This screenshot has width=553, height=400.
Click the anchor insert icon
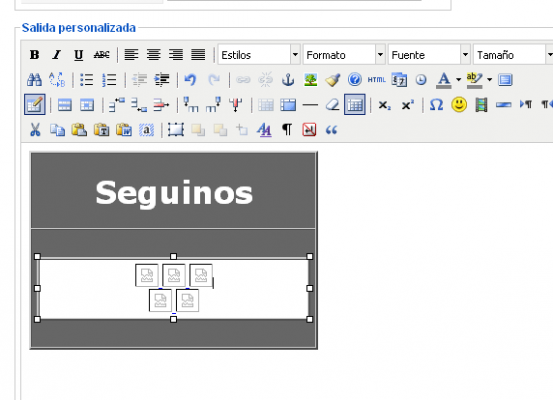coord(288,80)
